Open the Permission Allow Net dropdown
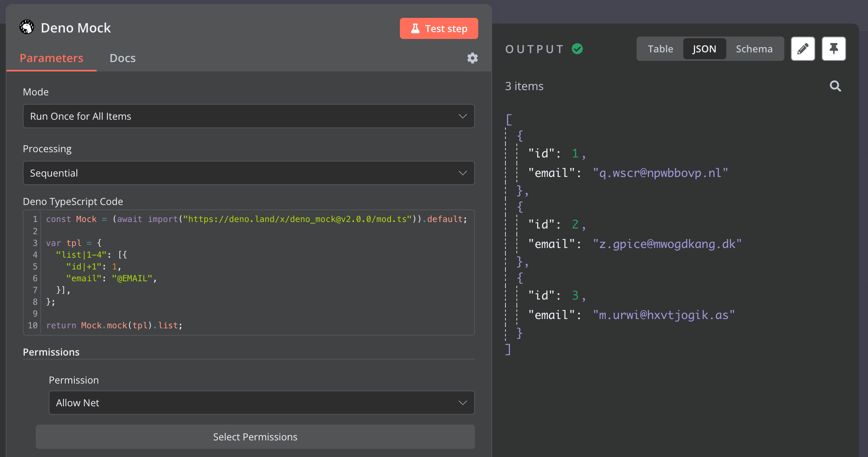Screen dimensions: 868x457 tap(261, 403)
